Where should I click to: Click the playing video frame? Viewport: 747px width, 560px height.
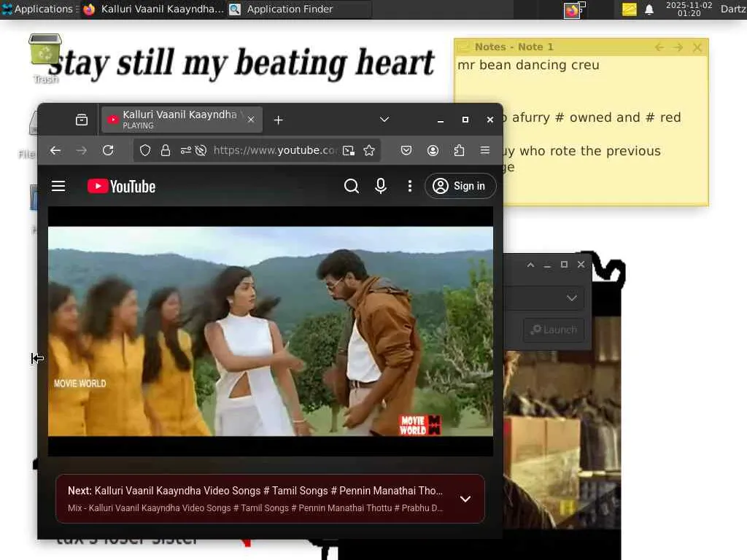click(x=271, y=332)
